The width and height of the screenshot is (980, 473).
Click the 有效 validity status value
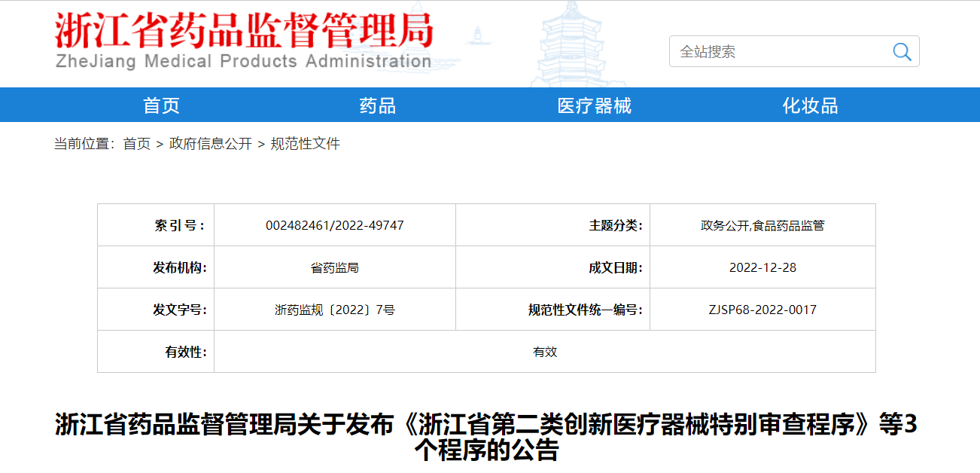(x=545, y=352)
